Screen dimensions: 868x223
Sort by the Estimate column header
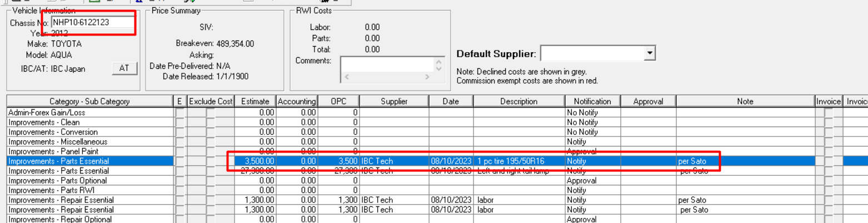click(x=255, y=102)
